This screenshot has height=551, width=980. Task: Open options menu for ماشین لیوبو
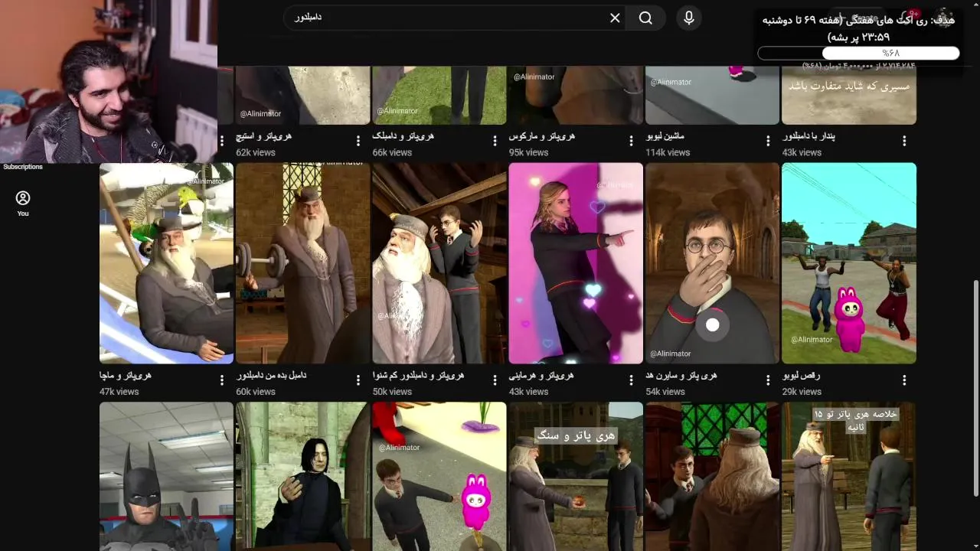tap(768, 141)
